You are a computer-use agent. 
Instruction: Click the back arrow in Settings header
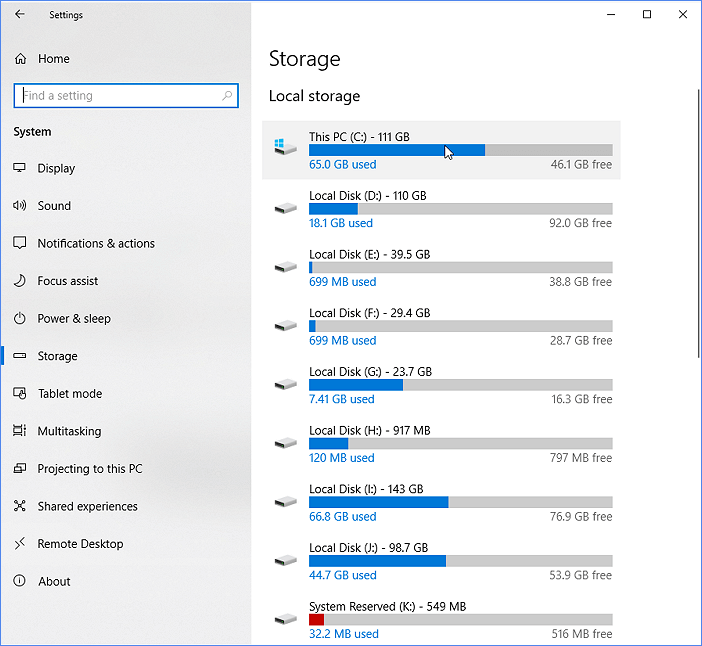point(20,15)
